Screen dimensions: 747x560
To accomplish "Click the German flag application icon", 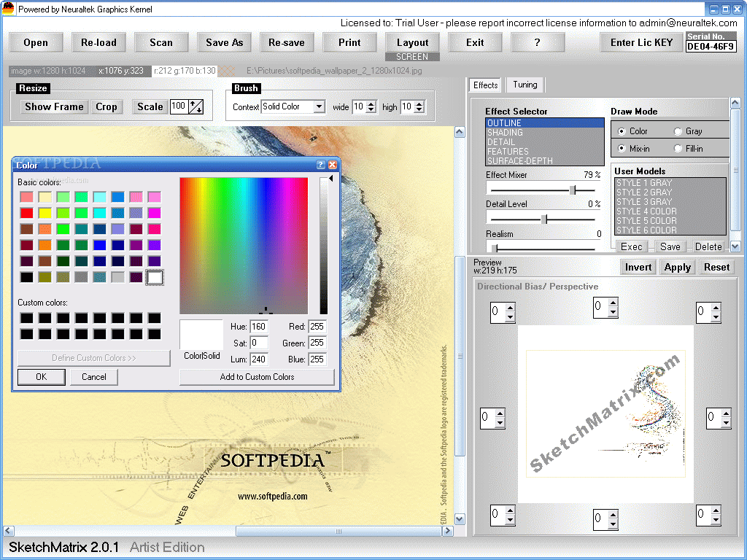I will click(9, 9).
